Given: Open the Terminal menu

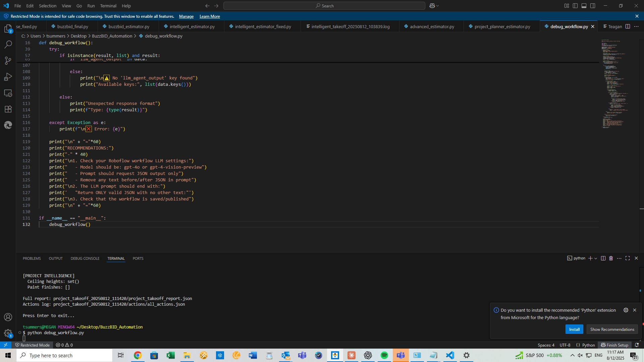Looking at the screenshot, I should (x=108, y=6).
